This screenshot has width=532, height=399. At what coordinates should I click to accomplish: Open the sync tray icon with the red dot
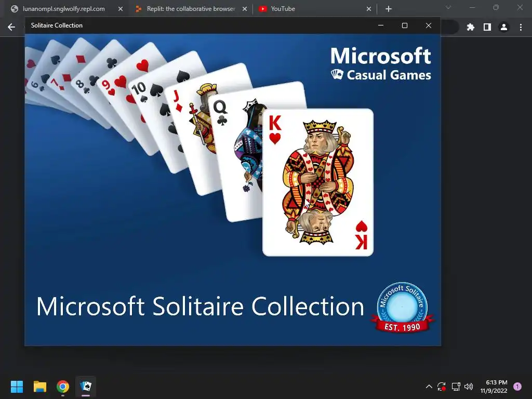[442, 387]
